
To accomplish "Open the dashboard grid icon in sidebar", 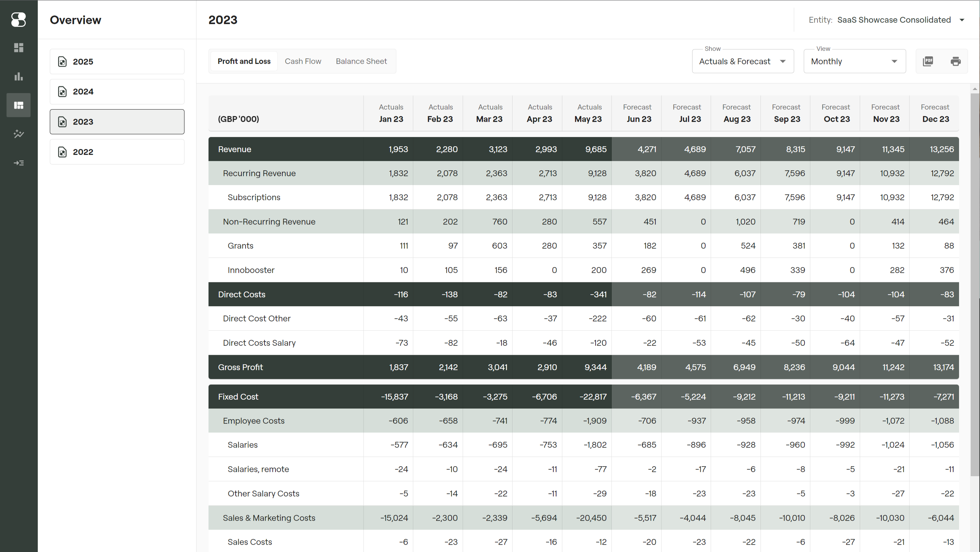I will [18, 47].
